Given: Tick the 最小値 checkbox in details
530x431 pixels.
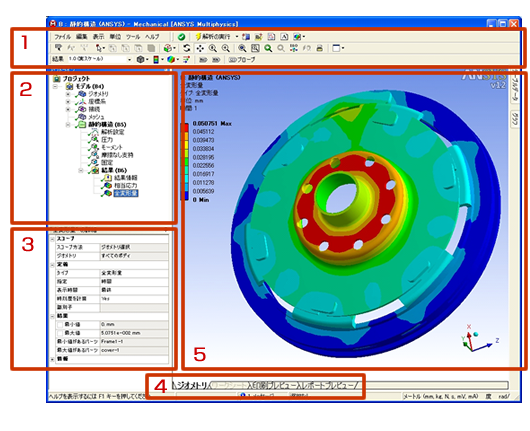Looking at the screenshot, I should [x=60, y=325].
